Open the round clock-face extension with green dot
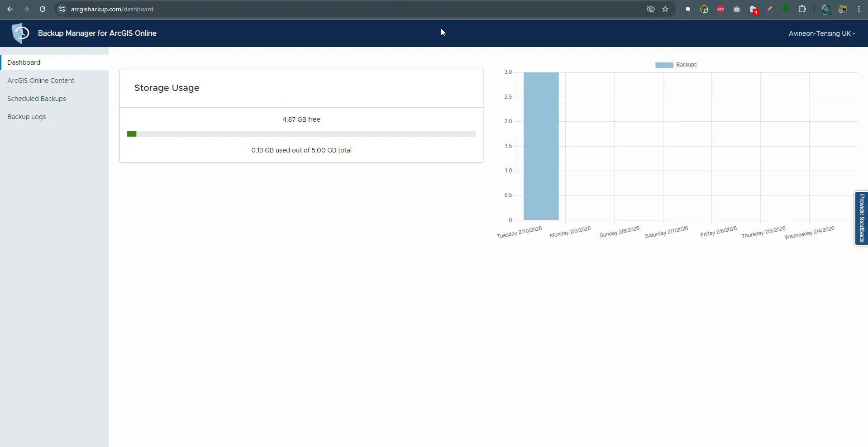This screenshot has height=447, width=868. [704, 9]
